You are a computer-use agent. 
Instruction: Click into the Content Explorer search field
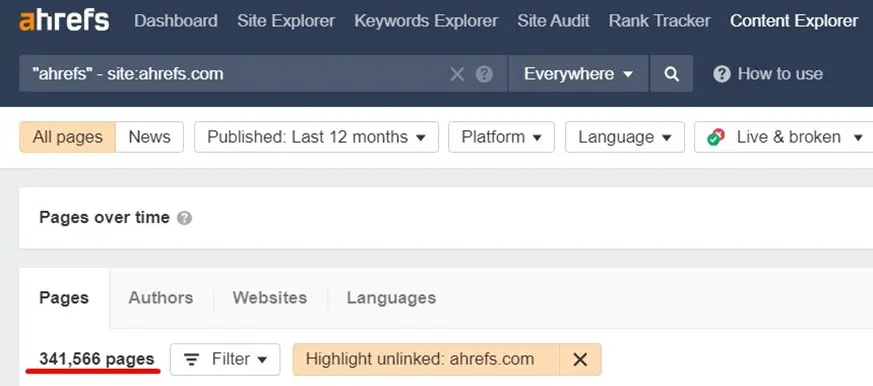pos(234,74)
